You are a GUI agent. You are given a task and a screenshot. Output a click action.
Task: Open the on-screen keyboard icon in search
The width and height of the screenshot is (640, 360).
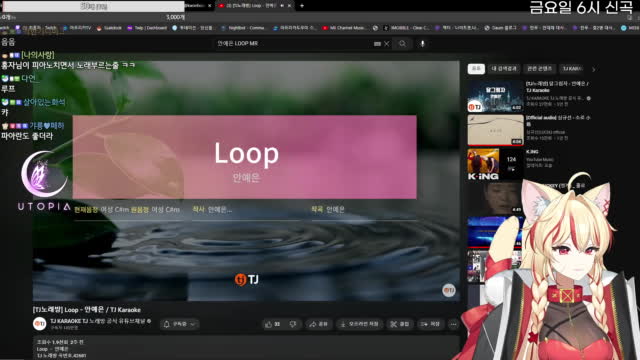pos(377,44)
